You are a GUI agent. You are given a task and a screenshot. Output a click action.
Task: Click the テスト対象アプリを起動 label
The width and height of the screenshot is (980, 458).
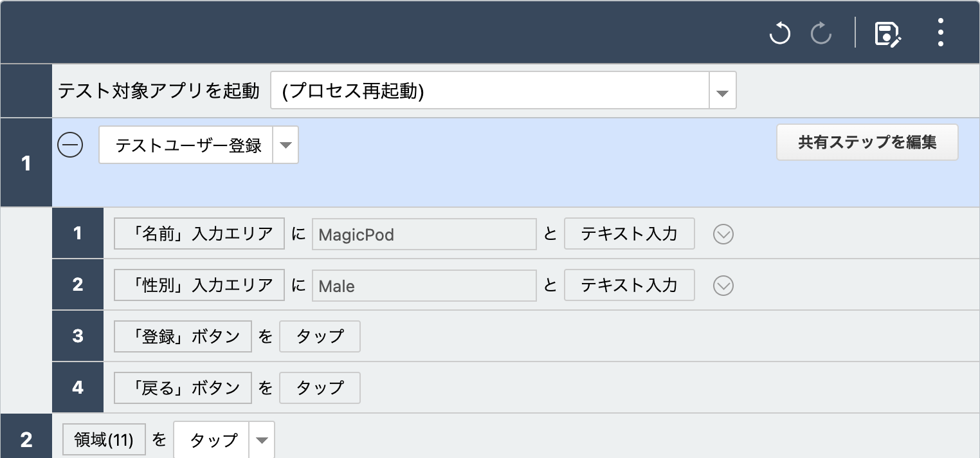coord(159,91)
